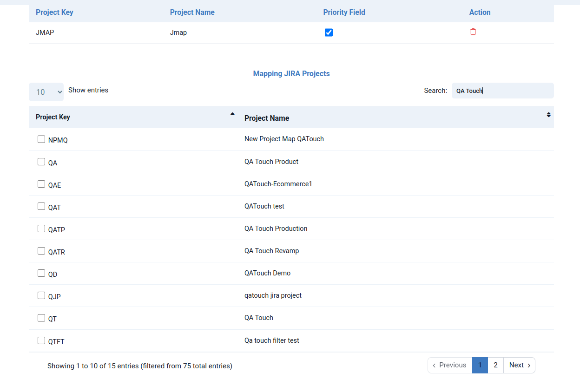
Task: Click the Search input field
Action: pyautogui.click(x=502, y=91)
